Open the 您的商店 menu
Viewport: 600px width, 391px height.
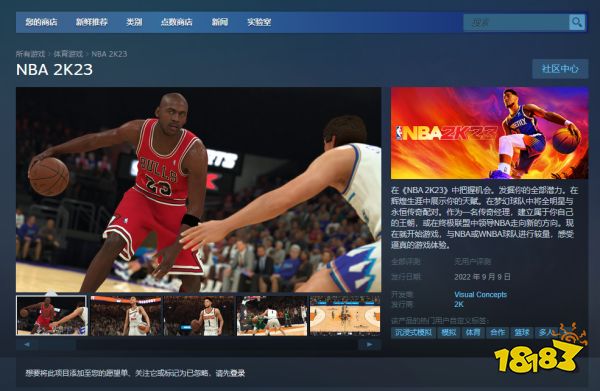point(41,22)
